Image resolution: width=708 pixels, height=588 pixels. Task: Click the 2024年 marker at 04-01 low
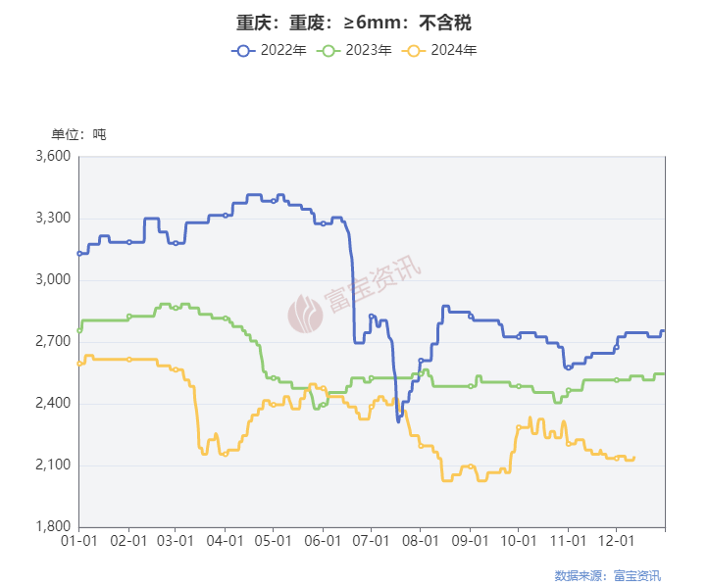point(226,454)
